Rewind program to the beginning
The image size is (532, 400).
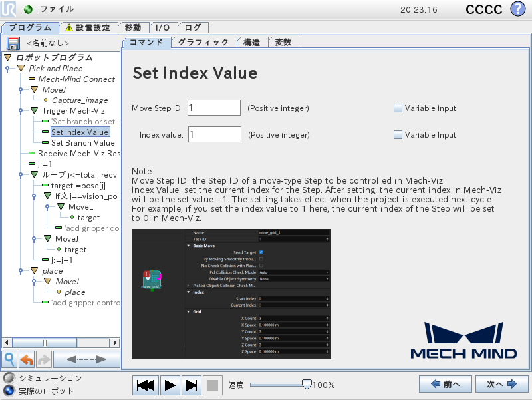coord(145,385)
